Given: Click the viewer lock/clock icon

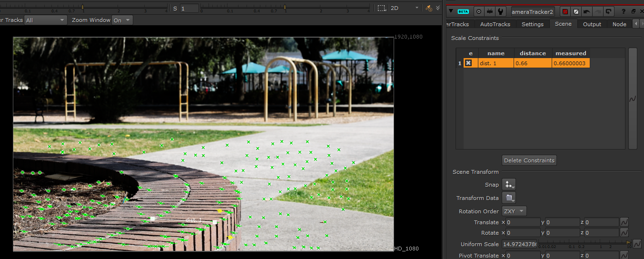Looking at the screenshot, I should (429, 8).
